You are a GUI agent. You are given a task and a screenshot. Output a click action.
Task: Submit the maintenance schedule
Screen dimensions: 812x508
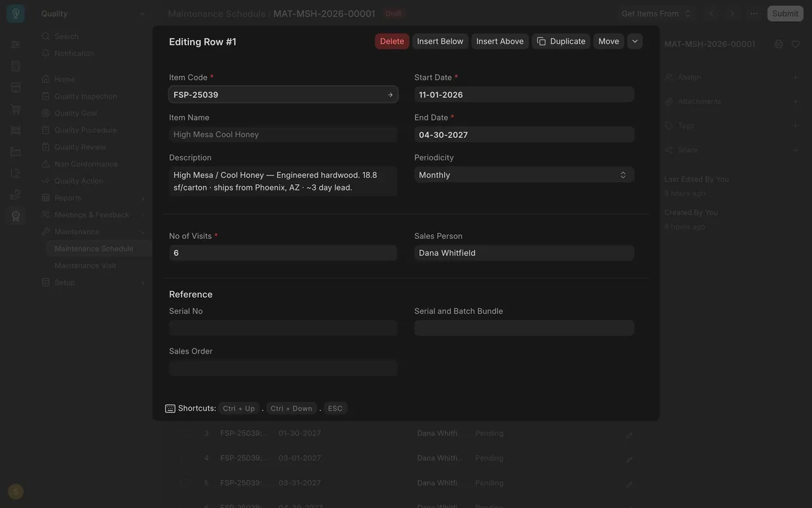coord(785,13)
